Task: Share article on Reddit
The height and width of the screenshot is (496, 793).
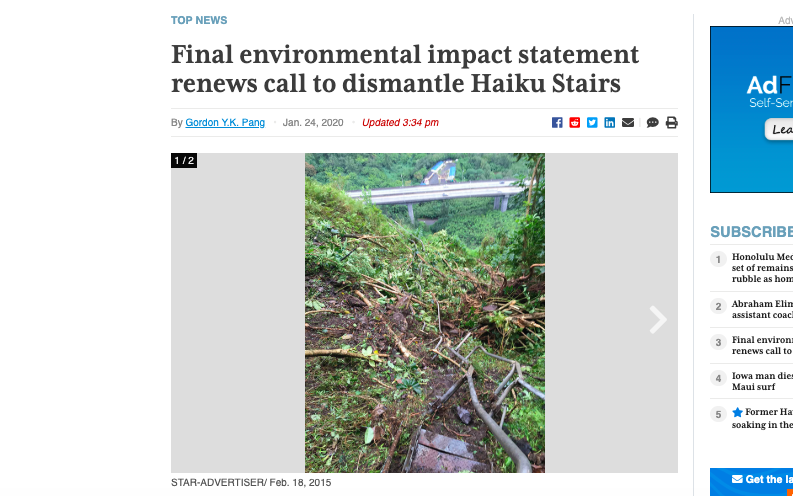Action: 575,122
